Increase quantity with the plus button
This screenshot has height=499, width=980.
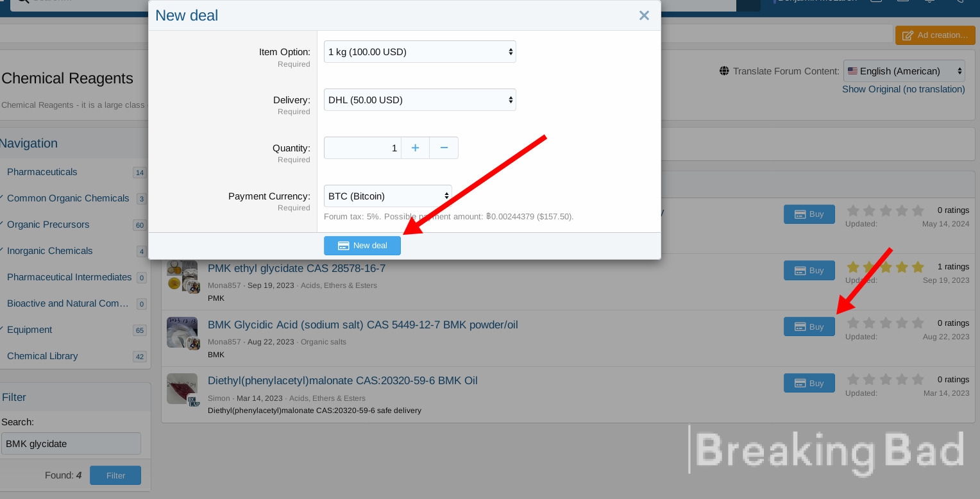point(416,148)
